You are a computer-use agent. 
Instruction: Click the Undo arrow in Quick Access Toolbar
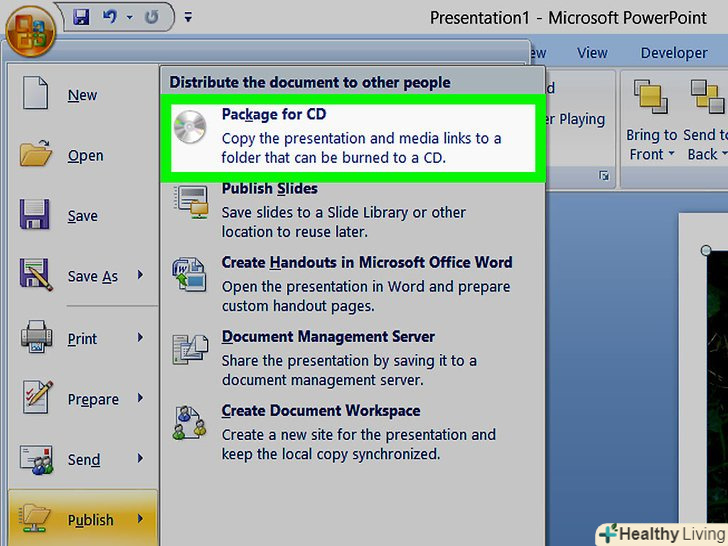point(110,17)
